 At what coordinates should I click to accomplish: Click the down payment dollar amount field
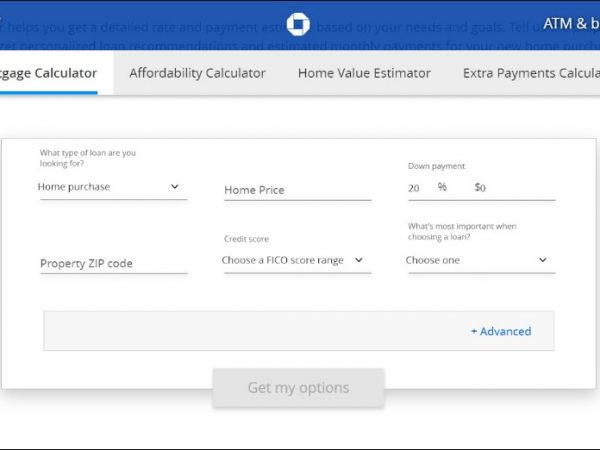pyautogui.click(x=512, y=187)
